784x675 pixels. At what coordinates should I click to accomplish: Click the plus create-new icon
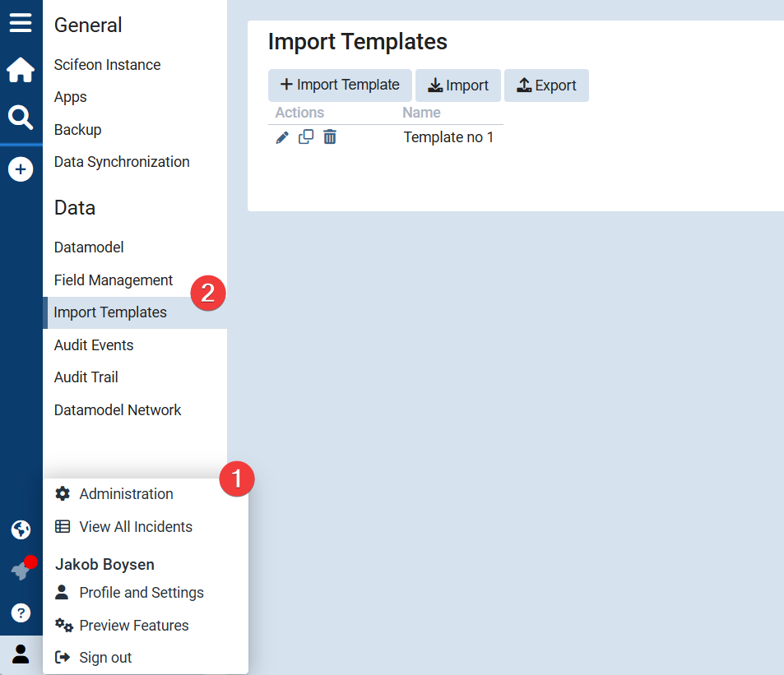[x=21, y=170]
